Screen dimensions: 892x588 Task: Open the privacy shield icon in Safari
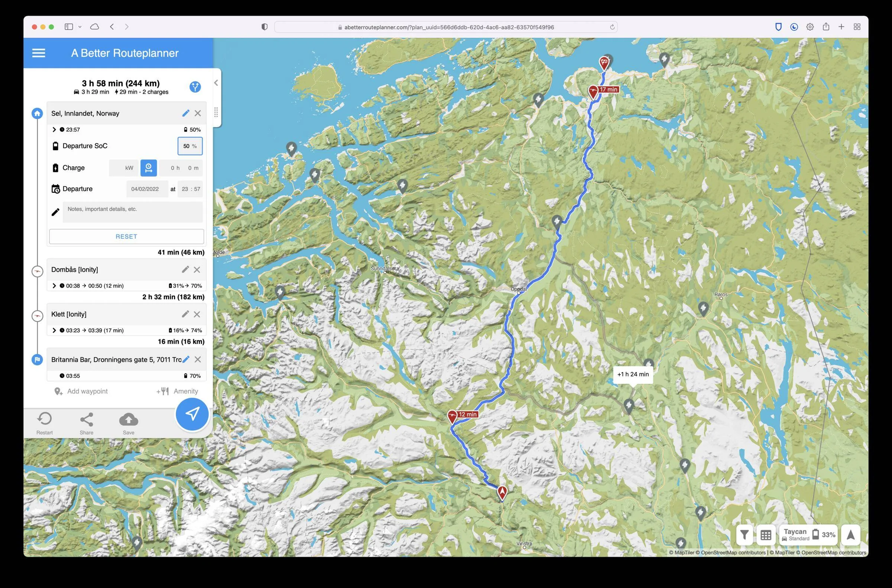264,27
